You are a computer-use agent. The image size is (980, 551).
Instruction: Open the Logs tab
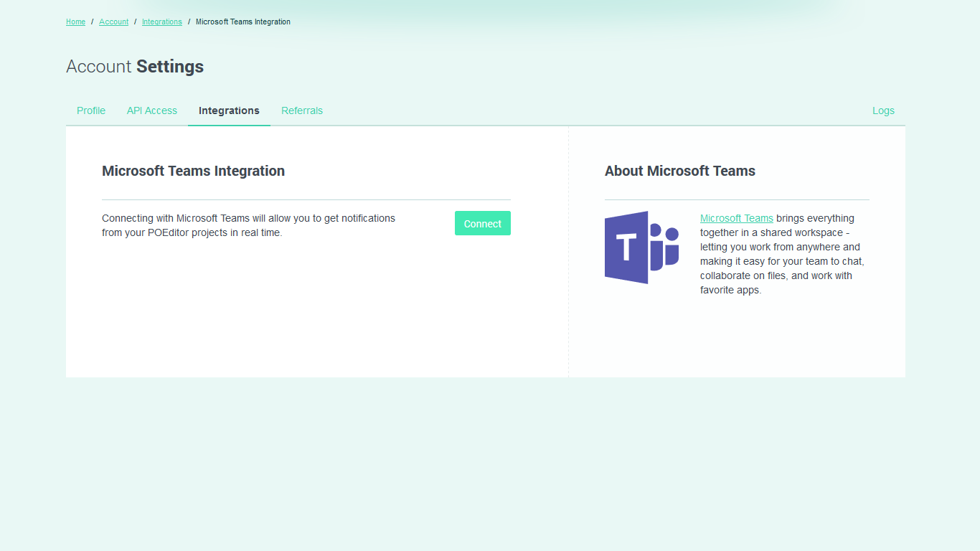tap(883, 110)
